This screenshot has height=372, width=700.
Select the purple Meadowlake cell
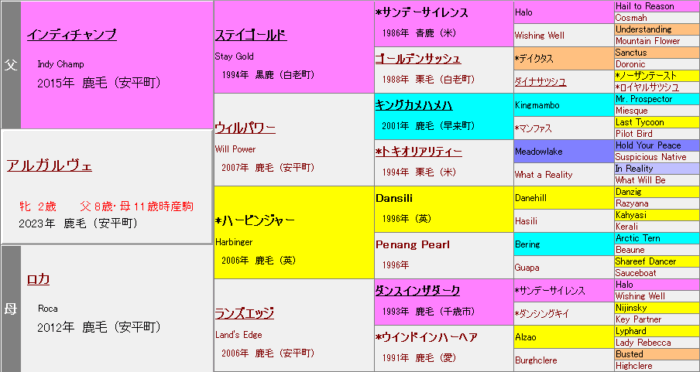click(x=564, y=151)
